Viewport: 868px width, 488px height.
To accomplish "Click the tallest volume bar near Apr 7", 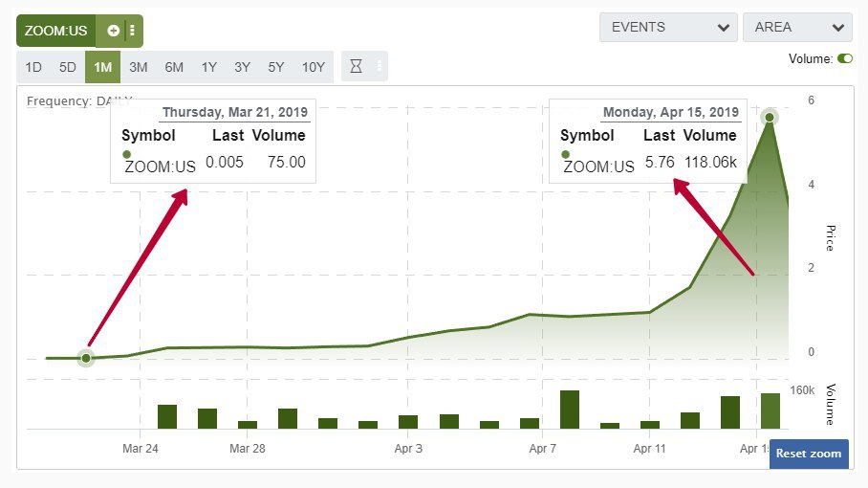I will click(570, 409).
